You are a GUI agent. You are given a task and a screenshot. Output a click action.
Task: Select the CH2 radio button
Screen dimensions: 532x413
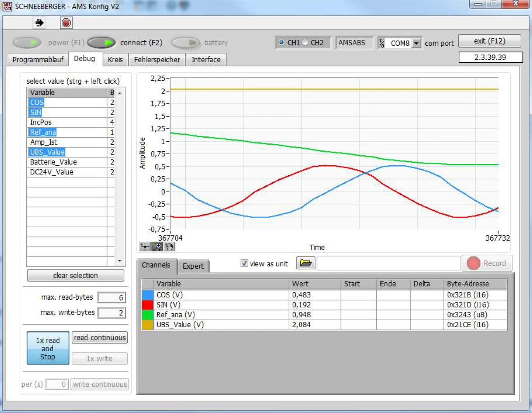[x=306, y=42]
